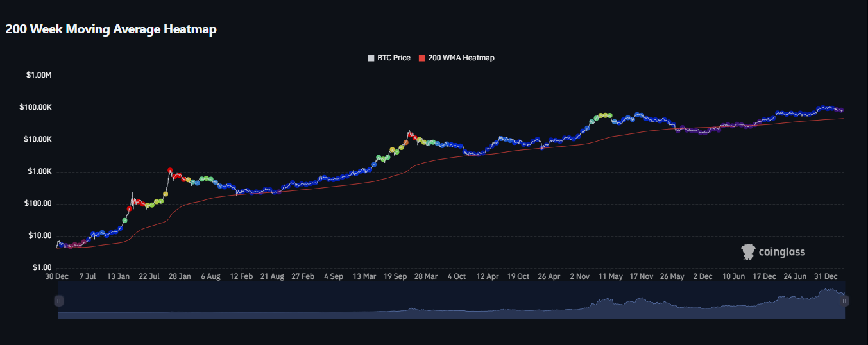Click the 200 Week Moving Average Heatmap title
This screenshot has height=345, width=868.
click(111, 29)
